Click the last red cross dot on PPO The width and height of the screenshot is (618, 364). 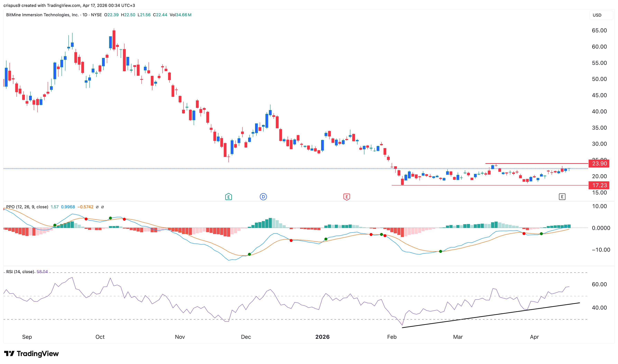(x=524, y=234)
